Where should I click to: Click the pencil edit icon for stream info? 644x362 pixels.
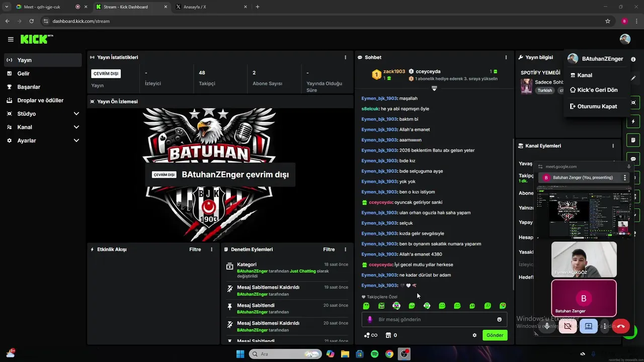(633, 78)
